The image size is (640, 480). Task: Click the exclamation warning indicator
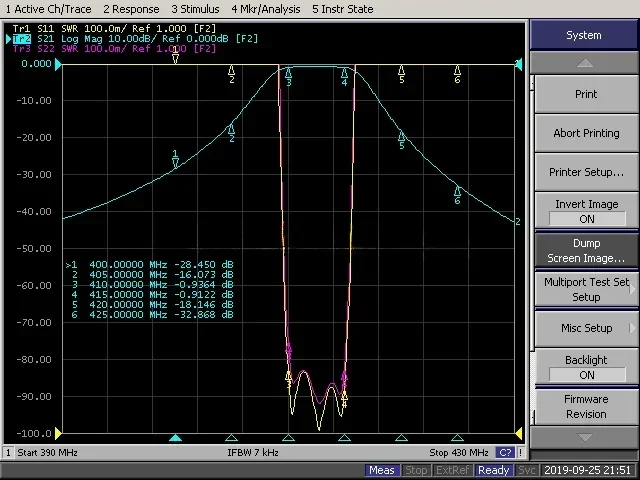pos(520,453)
